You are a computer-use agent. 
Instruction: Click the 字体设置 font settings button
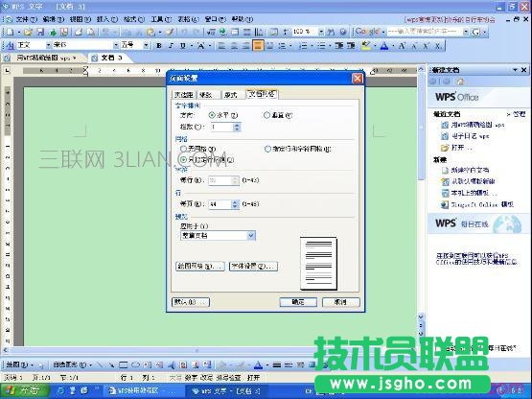tap(253, 267)
